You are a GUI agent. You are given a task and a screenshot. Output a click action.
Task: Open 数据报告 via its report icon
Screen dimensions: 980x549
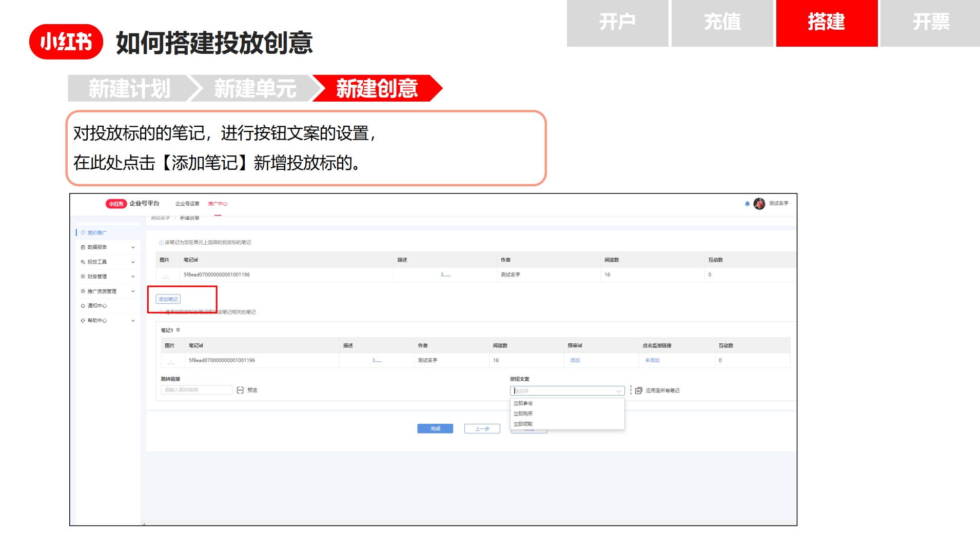pyautogui.click(x=83, y=247)
